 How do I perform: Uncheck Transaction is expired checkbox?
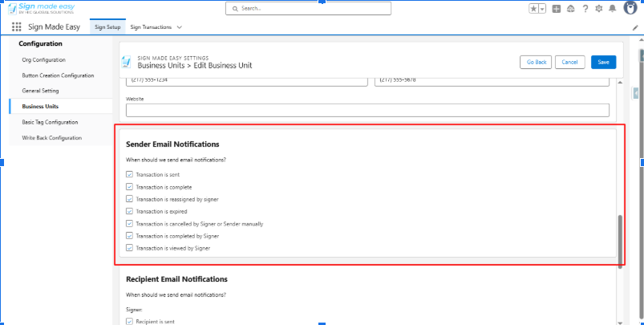(129, 211)
